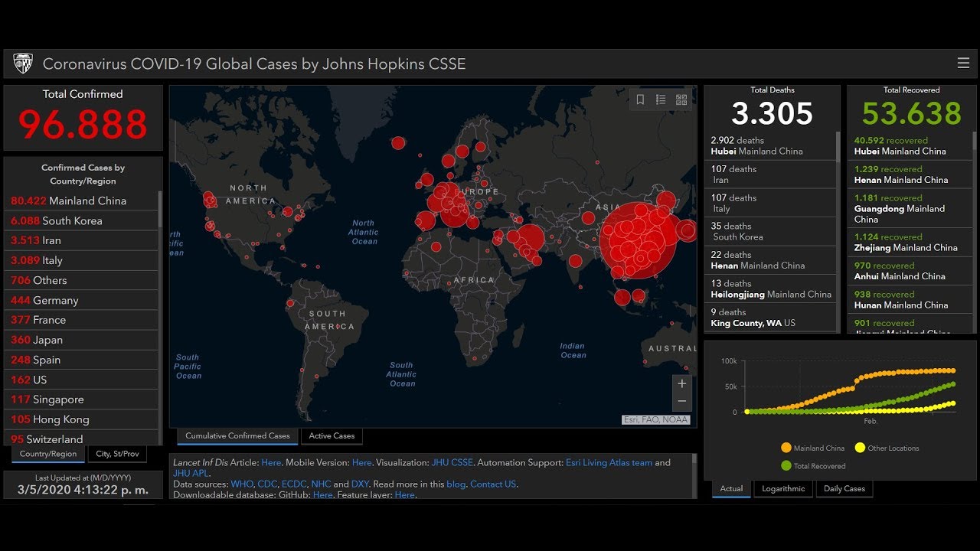Open the map legend list icon
This screenshot has width=980, height=551.
point(661,99)
